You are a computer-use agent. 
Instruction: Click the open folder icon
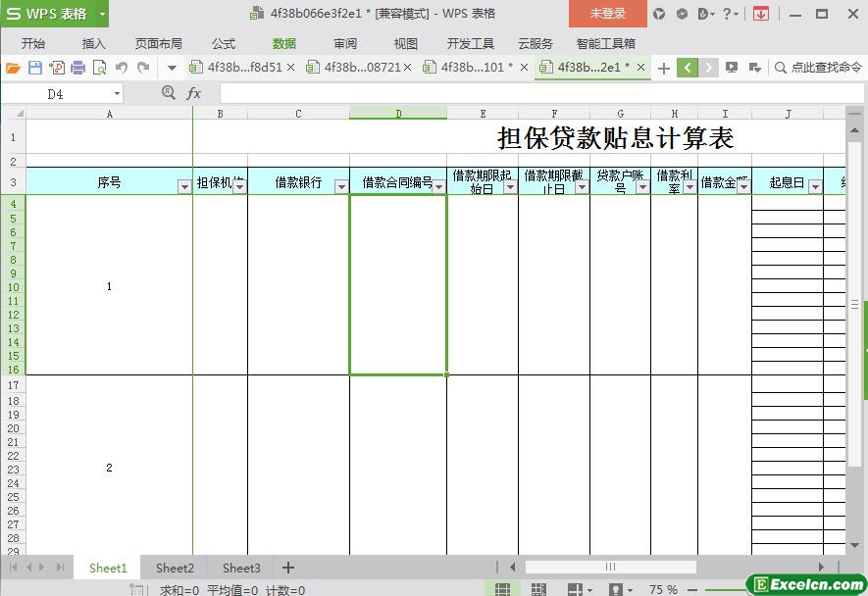coord(13,68)
